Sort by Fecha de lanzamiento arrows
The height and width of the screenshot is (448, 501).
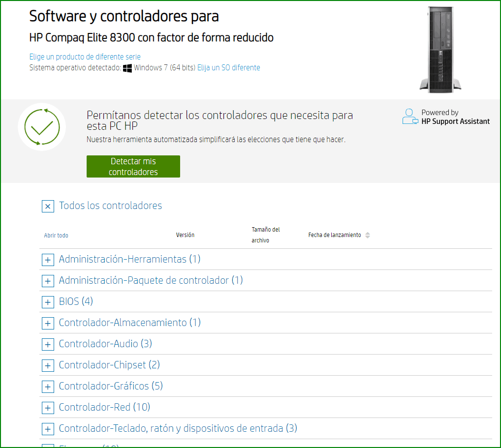pos(368,235)
